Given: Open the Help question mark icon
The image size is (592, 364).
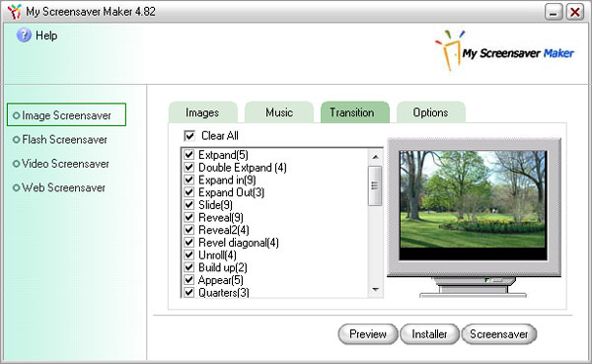Looking at the screenshot, I should click(x=24, y=36).
